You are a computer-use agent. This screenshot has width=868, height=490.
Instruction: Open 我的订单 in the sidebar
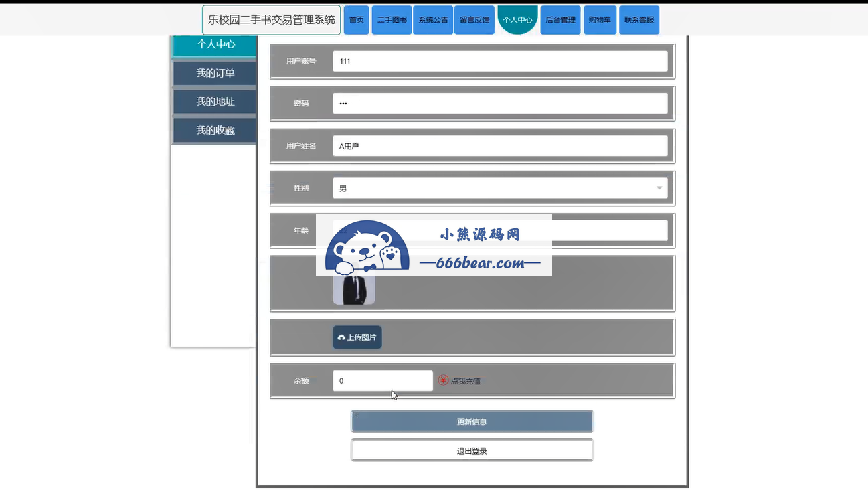[215, 73]
